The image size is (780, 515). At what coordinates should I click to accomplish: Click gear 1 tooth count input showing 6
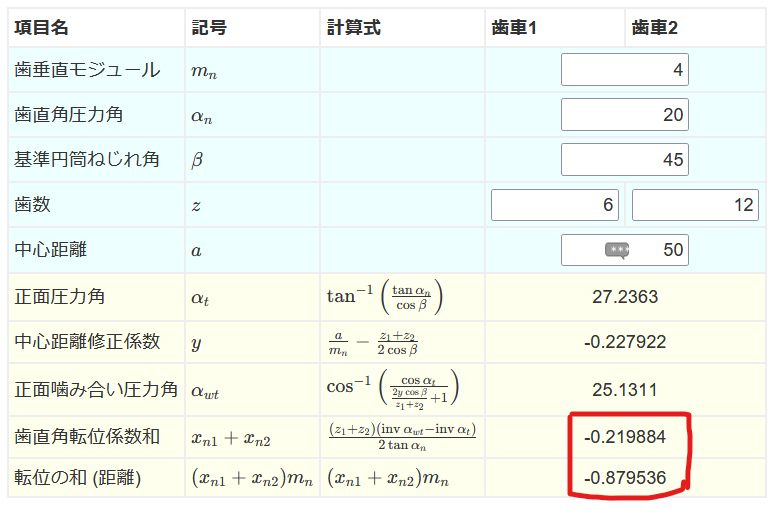(x=554, y=205)
